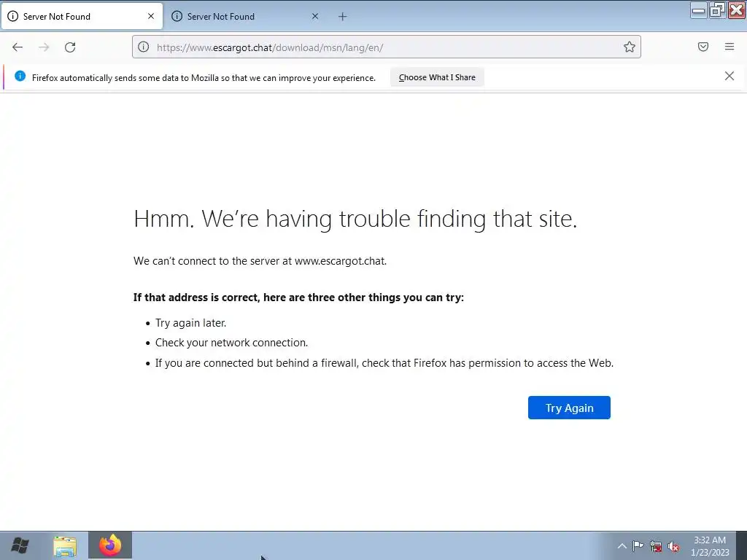Minimize the Firefox window

[x=698, y=10]
